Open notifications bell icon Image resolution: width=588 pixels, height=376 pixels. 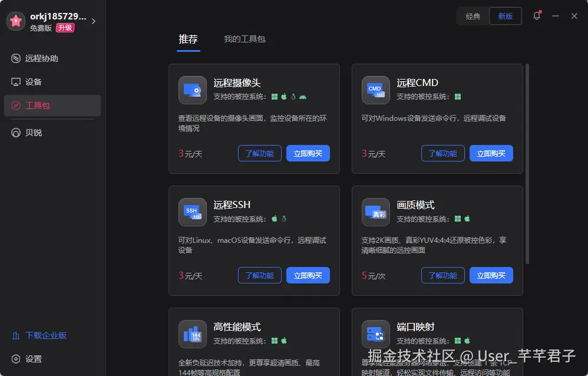click(537, 16)
